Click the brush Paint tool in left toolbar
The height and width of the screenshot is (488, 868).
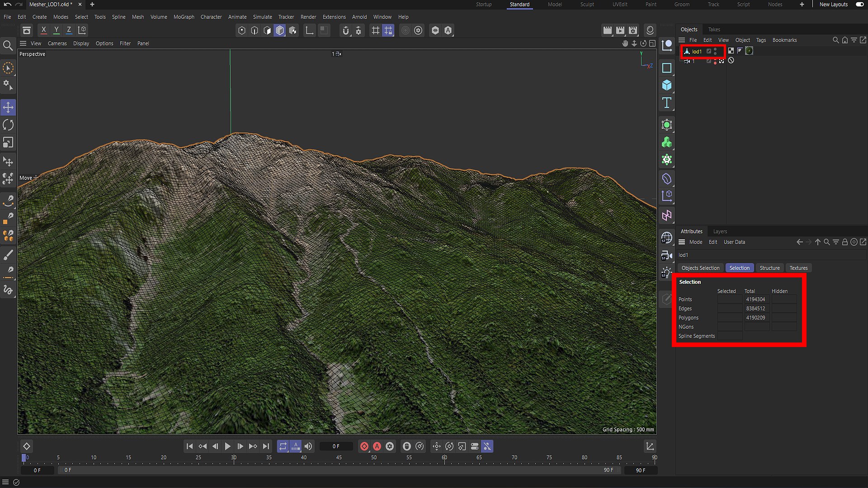pyautogui.click(x=8, y=255)
